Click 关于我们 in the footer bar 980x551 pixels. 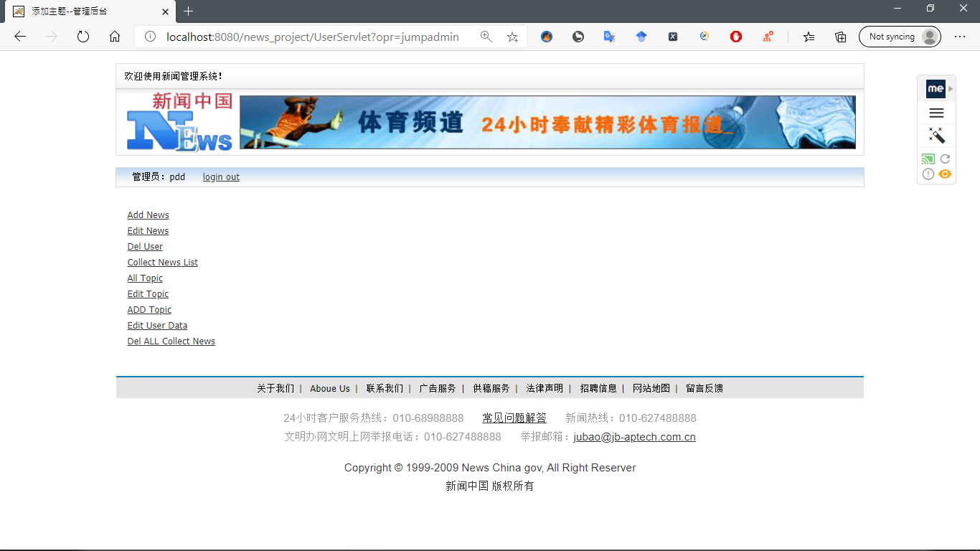[x=275, y=389]
